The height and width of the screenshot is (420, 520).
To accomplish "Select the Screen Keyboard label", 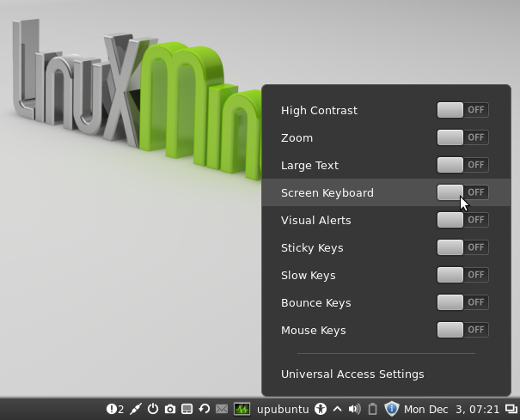I will 327,193.
